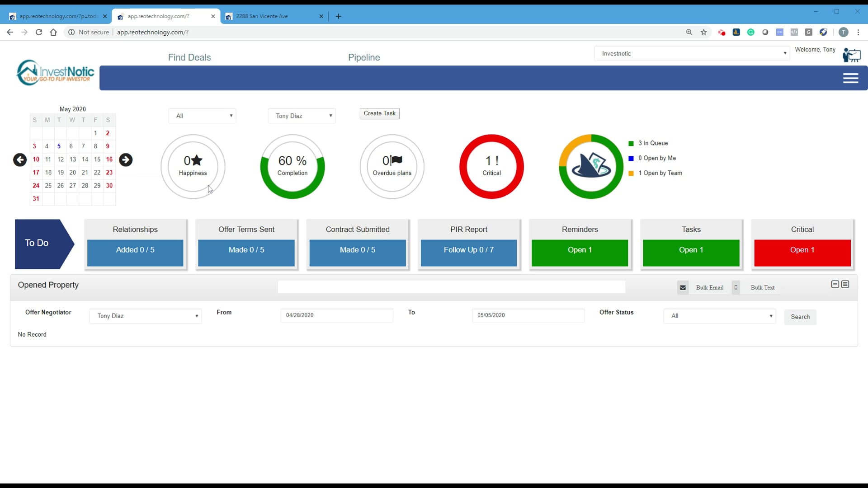Click PIR Report Follow Up 0 / 7
Screen dimensions: 868x488
(x=469, y=253)
